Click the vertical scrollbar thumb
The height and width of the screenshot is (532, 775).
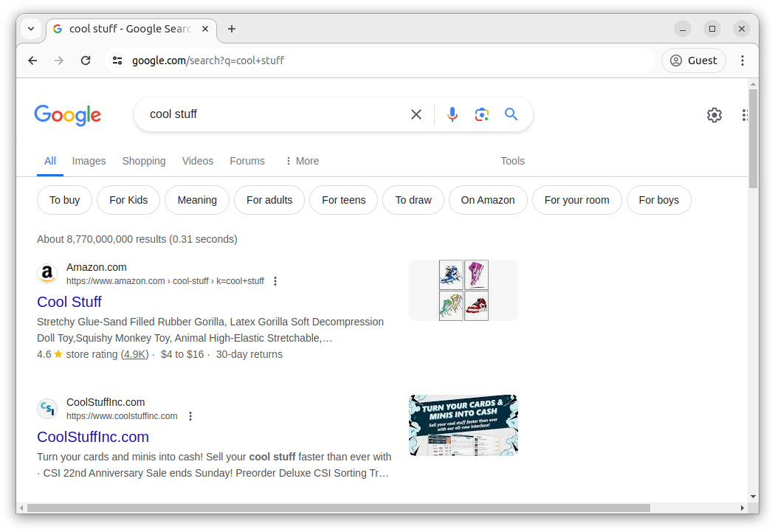[753, 138]
